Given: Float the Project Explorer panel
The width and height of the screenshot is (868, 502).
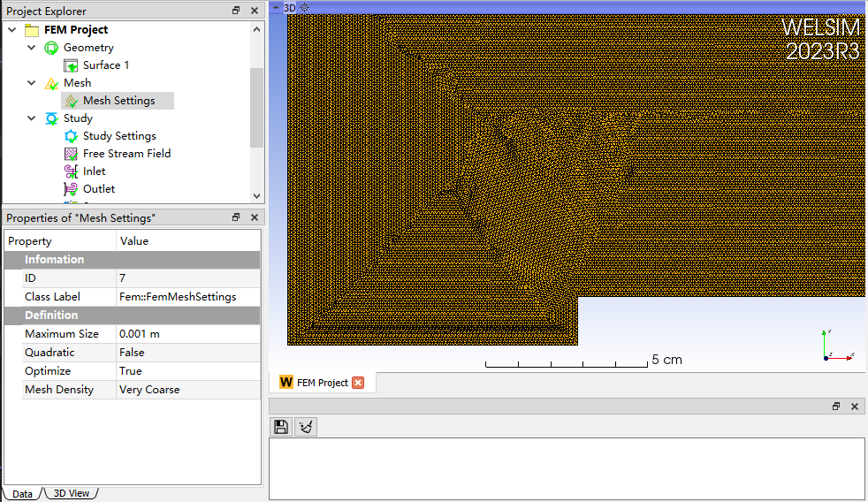Looking at the screenshot, I should tap(236, 11).
